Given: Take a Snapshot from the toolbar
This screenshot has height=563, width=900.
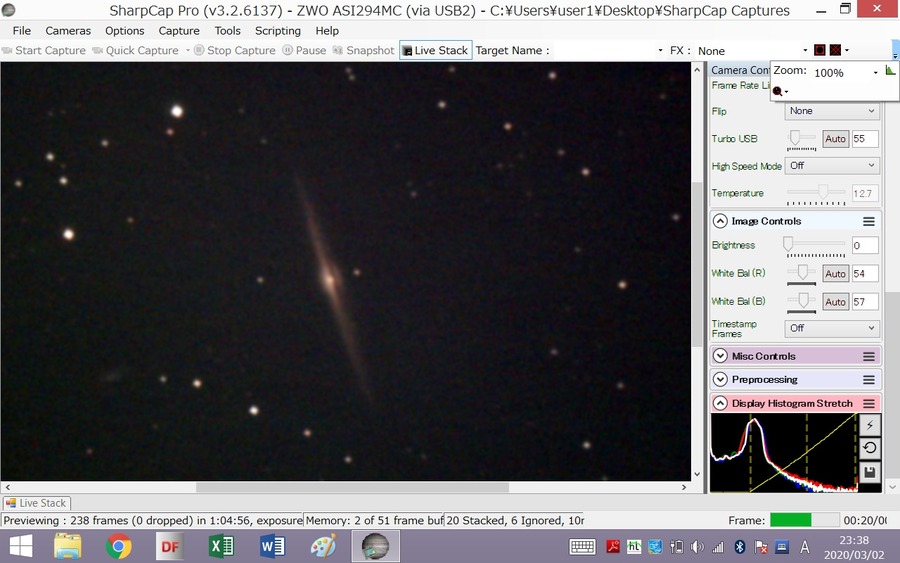Looking at the screenshot, I should (x=363, y=51).
